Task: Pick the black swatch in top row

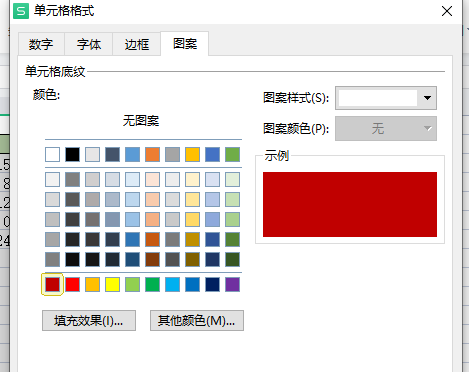Action: (72, 155)
